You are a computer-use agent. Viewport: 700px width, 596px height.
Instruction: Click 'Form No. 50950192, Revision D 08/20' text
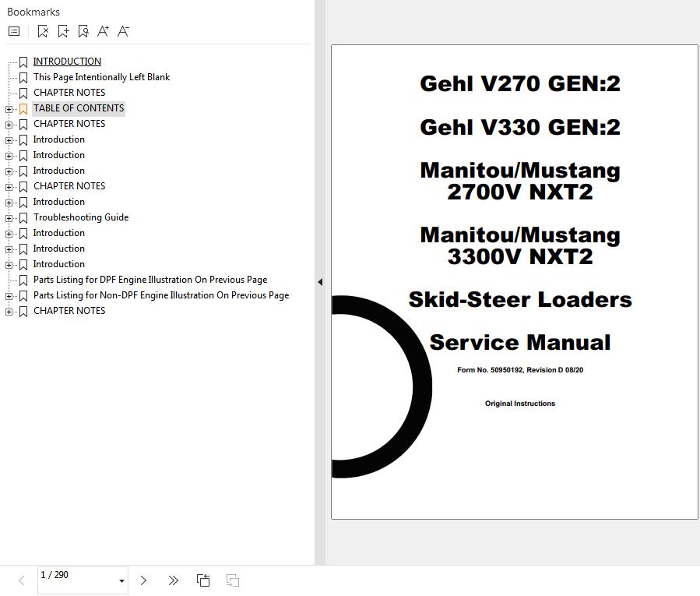520,370
